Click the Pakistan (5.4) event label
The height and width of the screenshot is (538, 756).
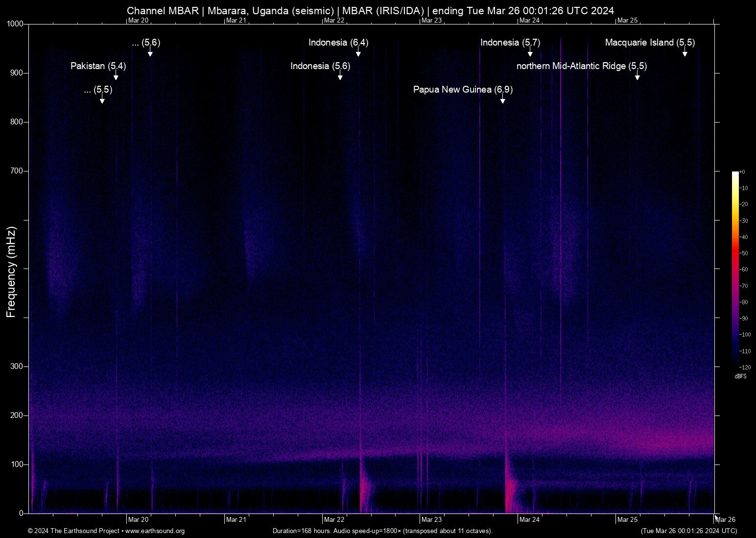[98, 66]
